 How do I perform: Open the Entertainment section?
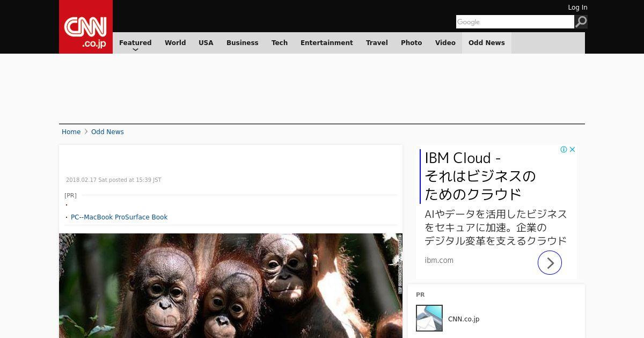click(x=326, y=43)
